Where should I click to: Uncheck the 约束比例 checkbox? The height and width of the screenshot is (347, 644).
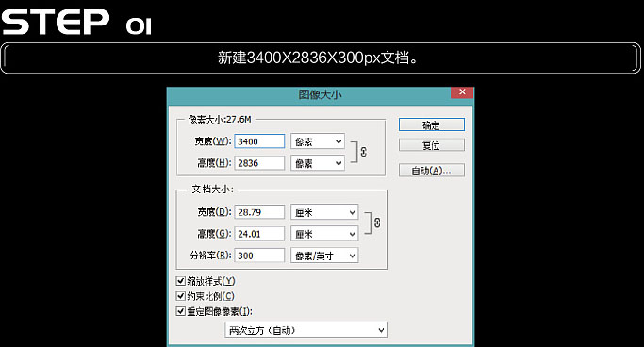(180, 296)
